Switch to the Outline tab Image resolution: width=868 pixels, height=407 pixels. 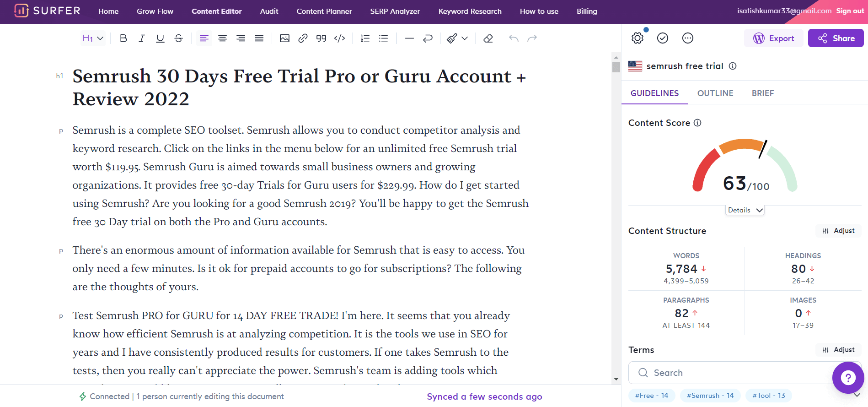(x=715, y=93)
